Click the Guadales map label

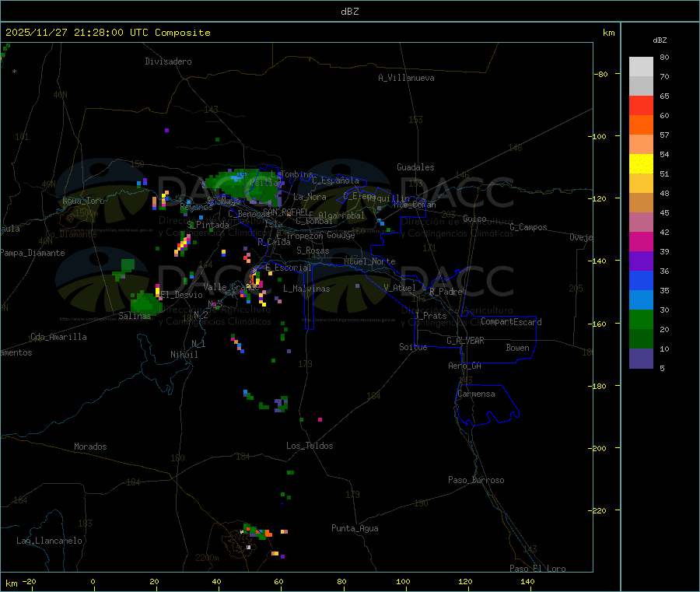pyautogui.click(x=415, y=167)
